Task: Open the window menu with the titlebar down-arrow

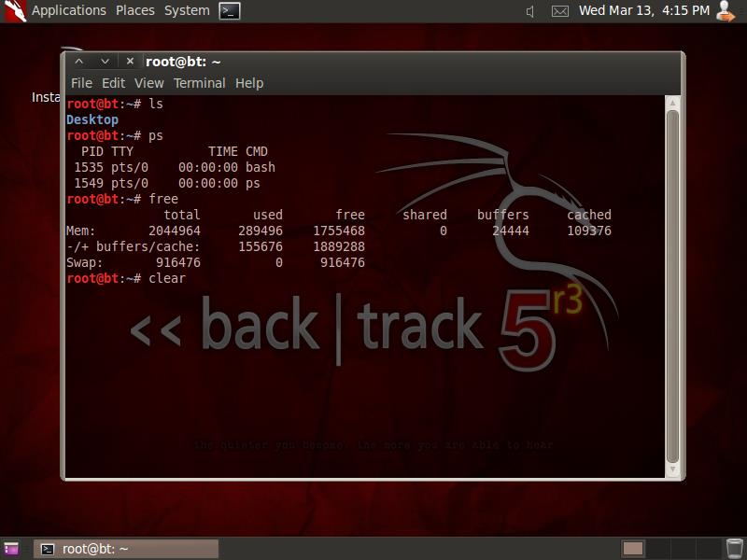Action: [103, 60]
